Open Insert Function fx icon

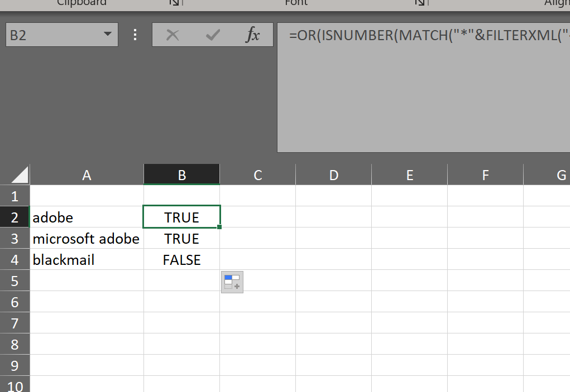point(253,35)
